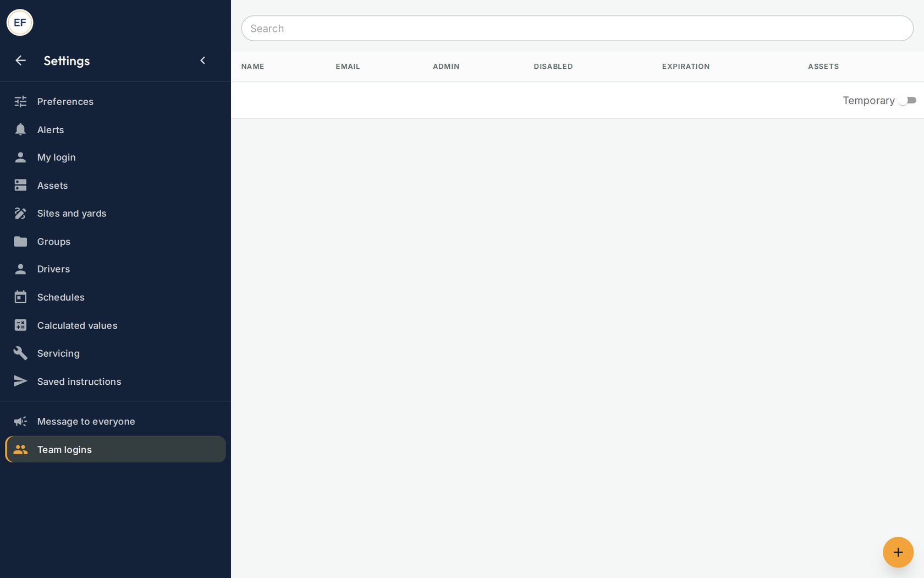Go to Assets settings
This screenshot has width=924, height=578.
(x=116, y=186)
